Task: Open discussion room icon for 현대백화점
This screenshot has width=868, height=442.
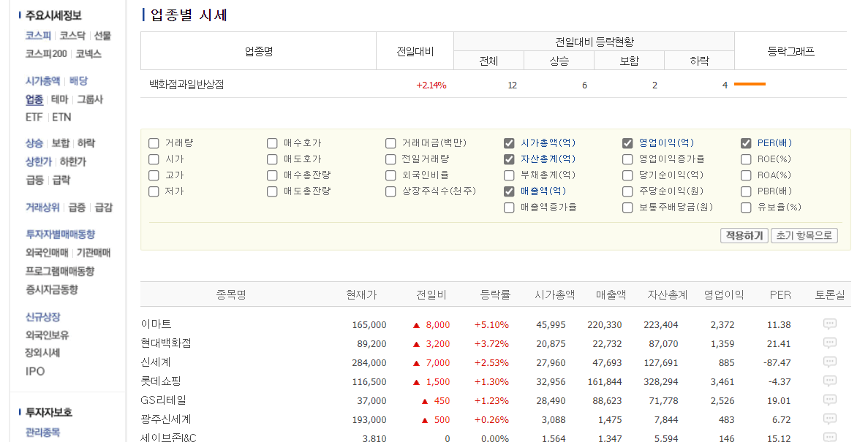Action: pyautogui.click(x=829, y=343)
